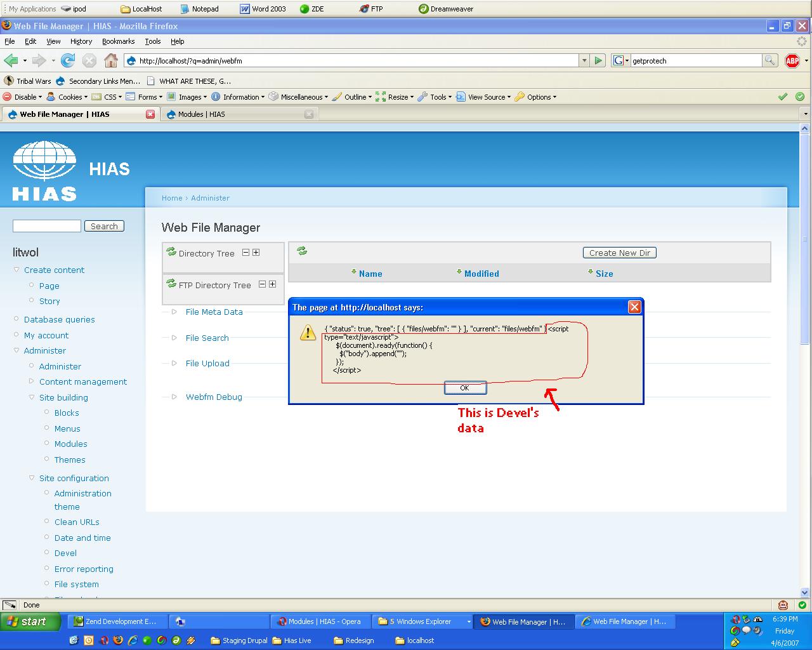Click the sidebar search text field
This screenshot has height=650, width=812.
[47, 226]
